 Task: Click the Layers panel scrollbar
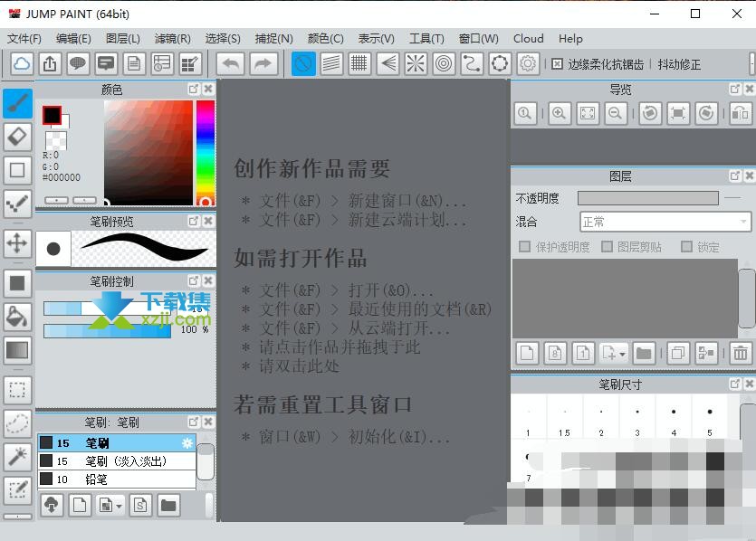746,299
